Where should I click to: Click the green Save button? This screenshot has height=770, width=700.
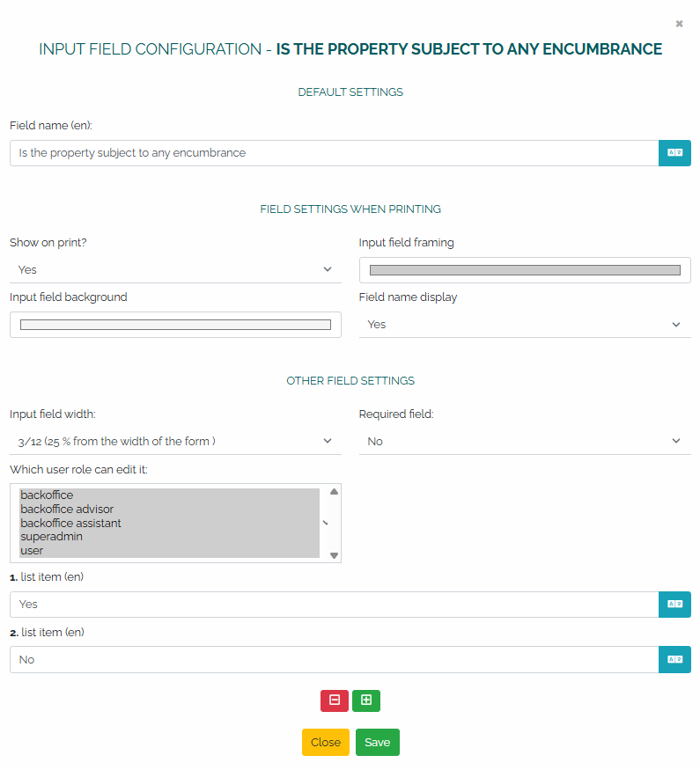point(377,742)
